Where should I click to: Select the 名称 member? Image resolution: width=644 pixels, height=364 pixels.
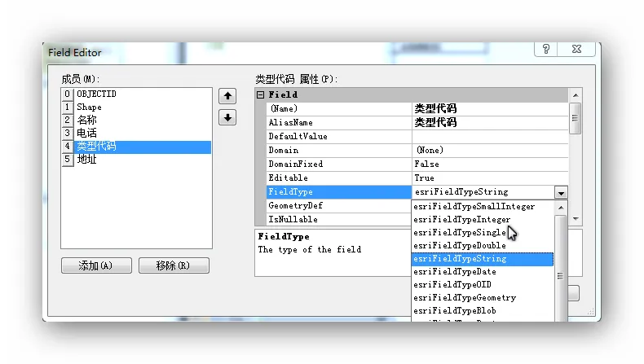pyautogui.click(x=143, y=121)
